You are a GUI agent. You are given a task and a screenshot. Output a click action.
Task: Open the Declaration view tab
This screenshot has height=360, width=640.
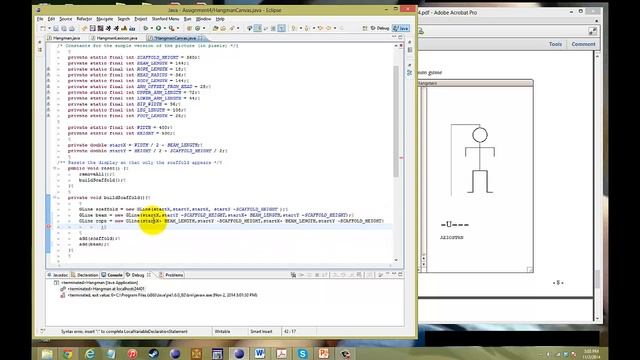(85, 275)
